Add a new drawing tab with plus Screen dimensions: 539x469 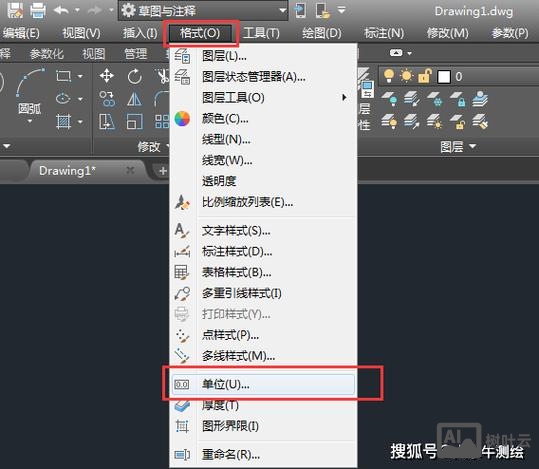click(x=163, y=171)
